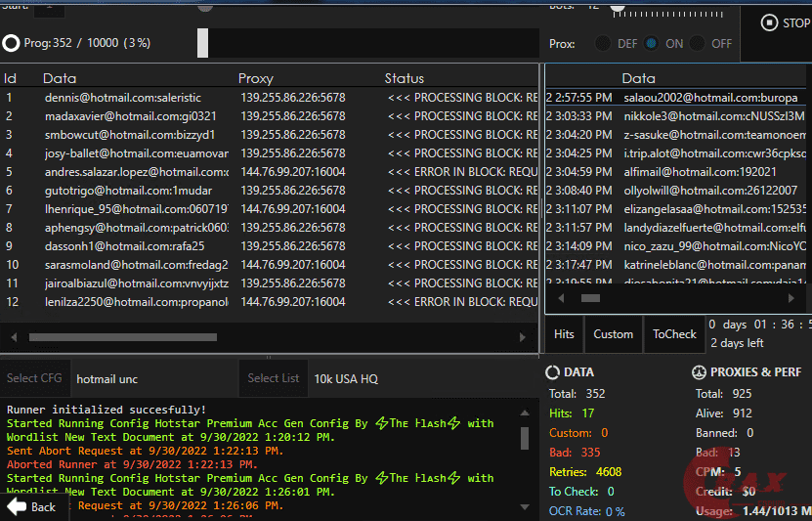Viewport: 812px width, 521px height.
Task: Click the Back arrow icon
Action: coord(30,506)
